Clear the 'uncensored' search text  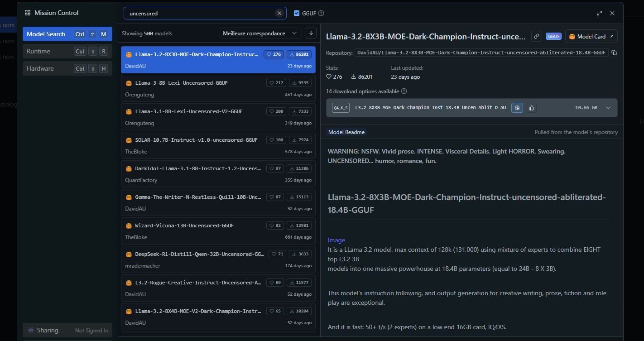[279, 13]
